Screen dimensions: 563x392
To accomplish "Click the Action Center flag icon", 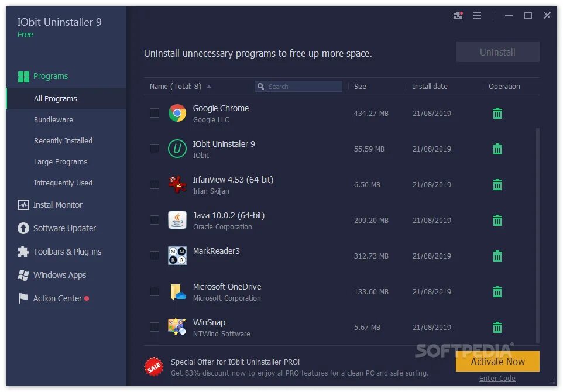I will pyautogui.click(x=23, y=298).
